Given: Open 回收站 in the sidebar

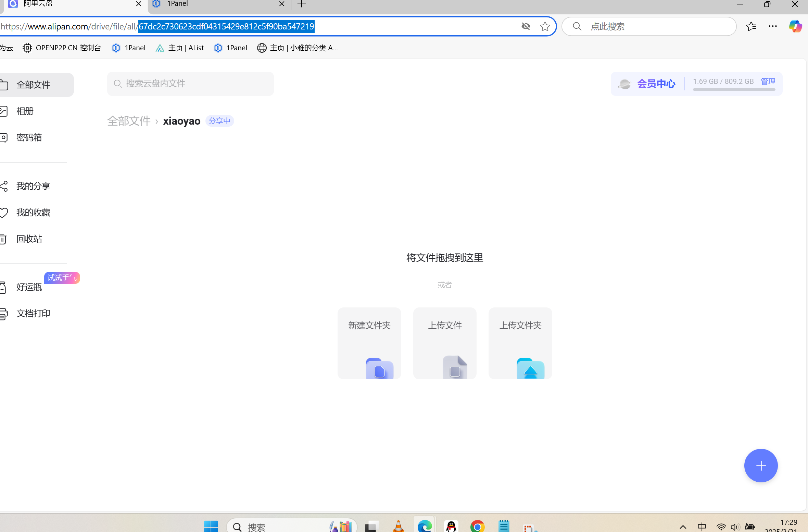Looking at the screenshot, I should coord(29,239).
